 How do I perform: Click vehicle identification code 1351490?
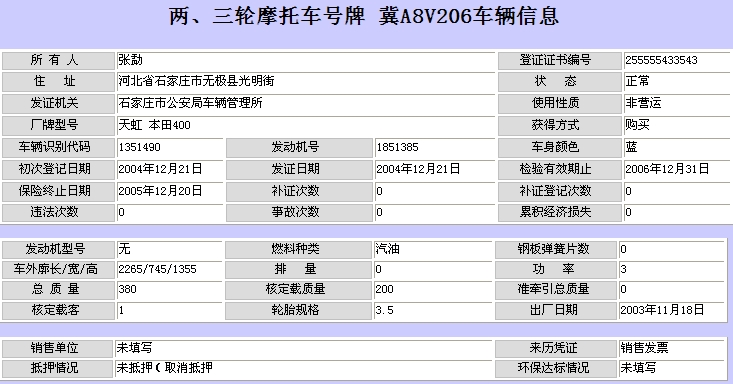click(139, 147)
